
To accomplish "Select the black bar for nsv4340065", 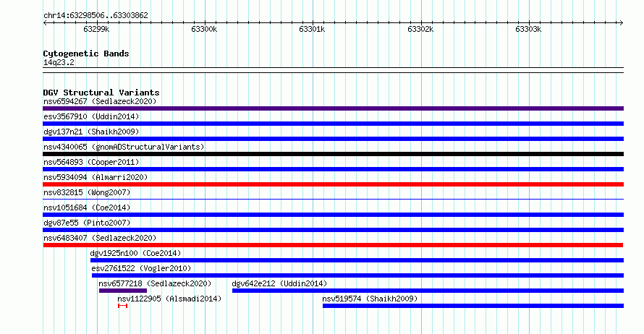I will pyautogui.click(x=333, y=154).
